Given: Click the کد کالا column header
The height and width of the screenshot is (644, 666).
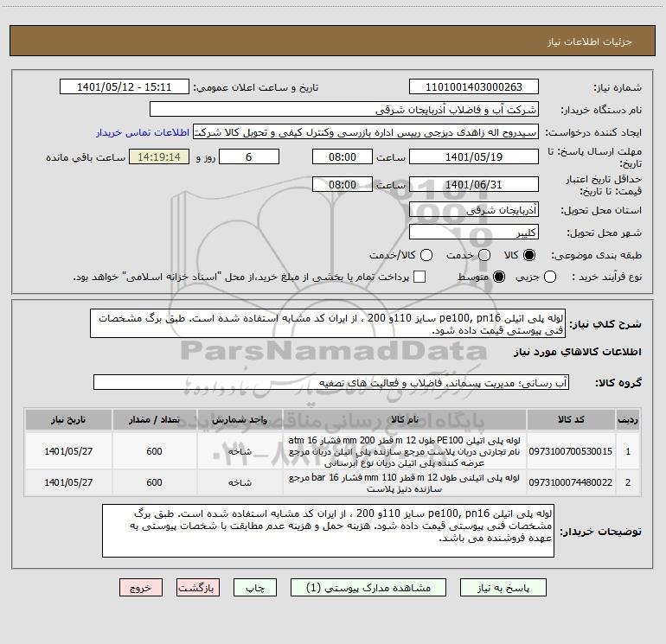Looking at the screenshot, I should pos(571,420).
